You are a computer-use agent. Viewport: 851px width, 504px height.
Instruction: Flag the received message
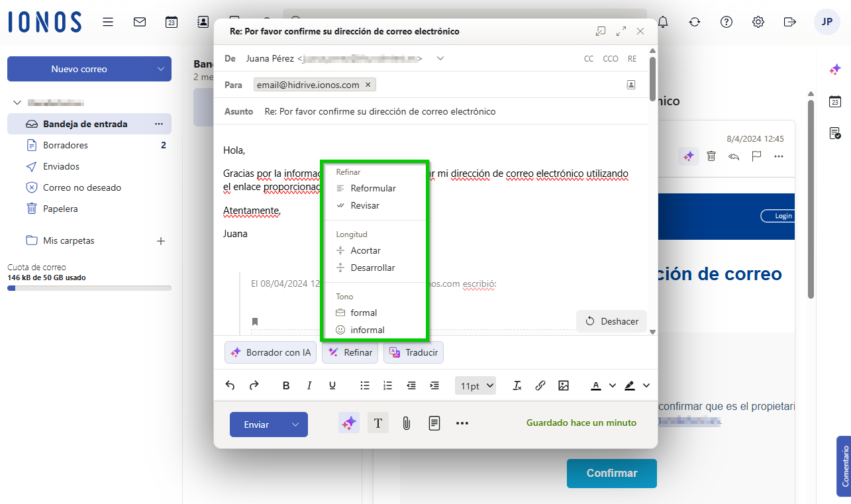(755, 156)
